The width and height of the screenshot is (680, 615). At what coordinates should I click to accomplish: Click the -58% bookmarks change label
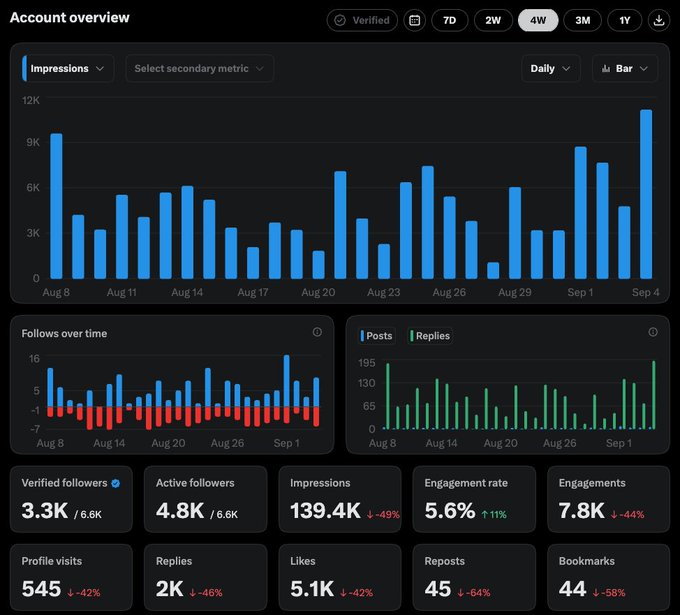(x=609, y=593)
